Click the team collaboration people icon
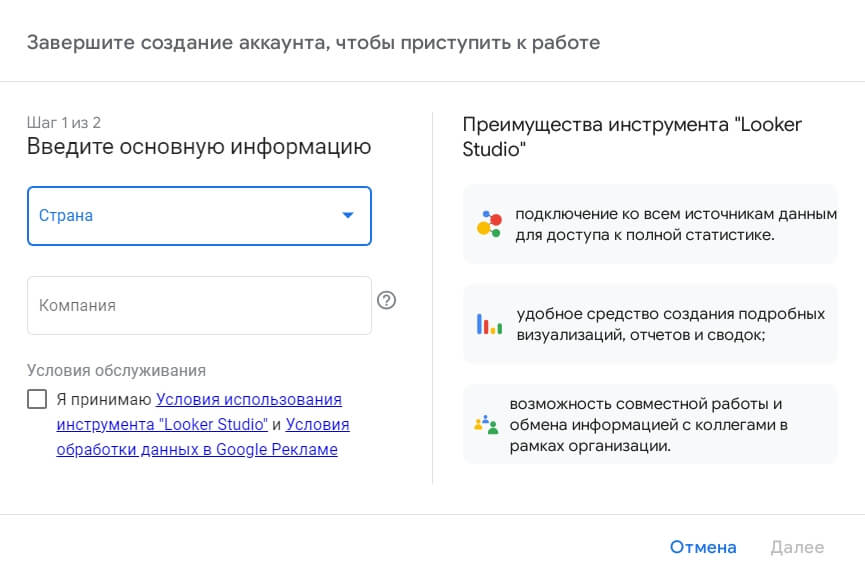Viewport: 865px width, 576px height. (x=486, y=424)
